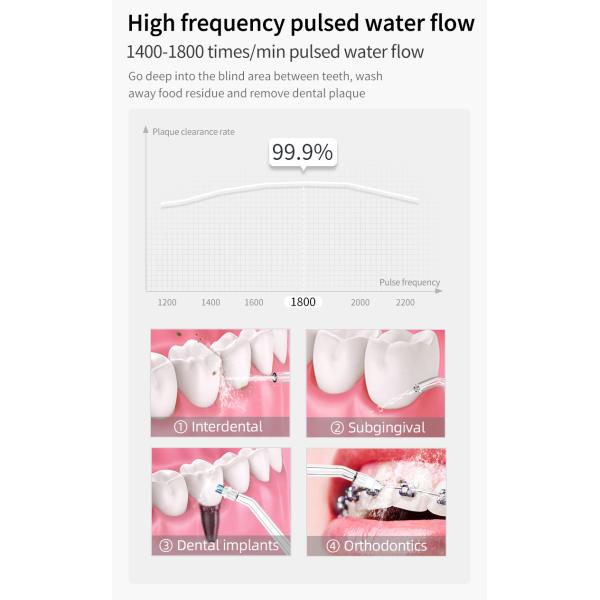Click the Pulse frequency axis label
This screenshot has height=600, width=600.
[409, 283]
